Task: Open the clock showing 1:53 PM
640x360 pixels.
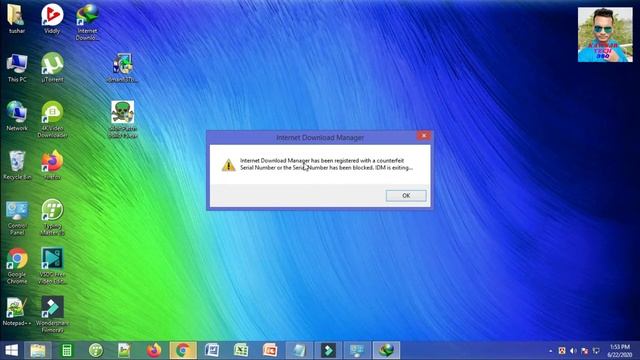Action: [x=620, y=351]
